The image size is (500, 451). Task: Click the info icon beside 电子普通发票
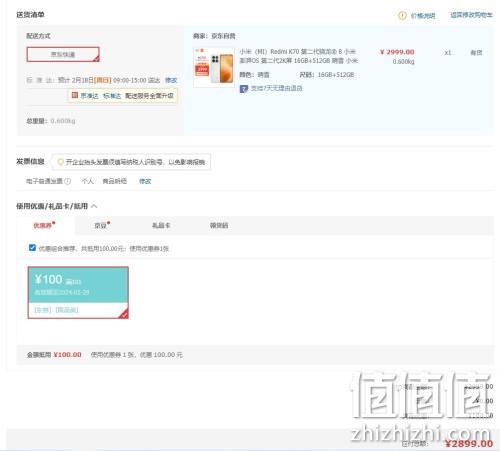tap(67, 181)
